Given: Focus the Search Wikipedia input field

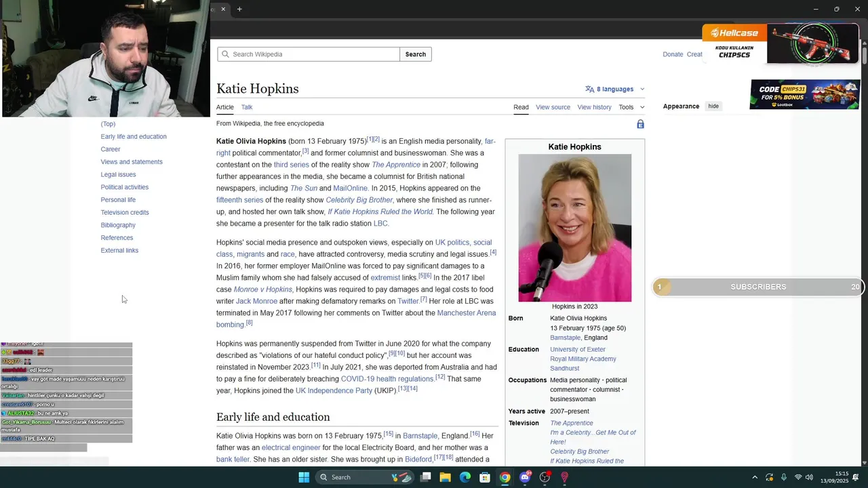Looking at the screenshot, I should [x=309, y=54].
